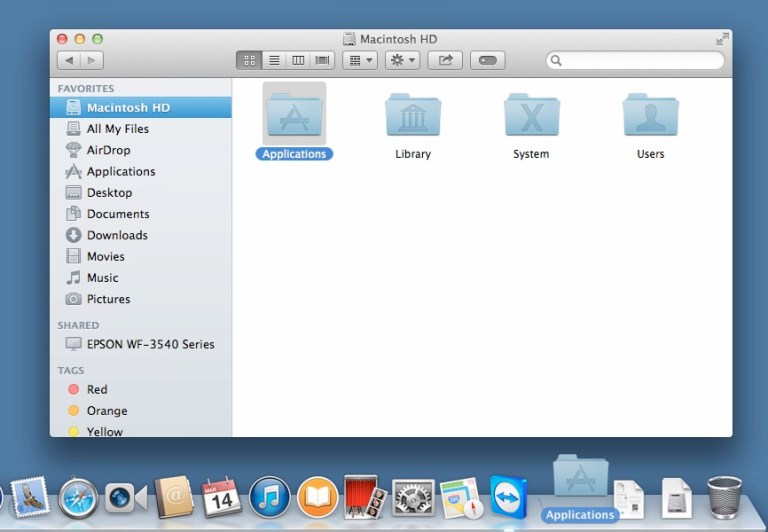Select the Users folder icon
The width and height of the screenshot is (768, 532).
tap(650, 117)
